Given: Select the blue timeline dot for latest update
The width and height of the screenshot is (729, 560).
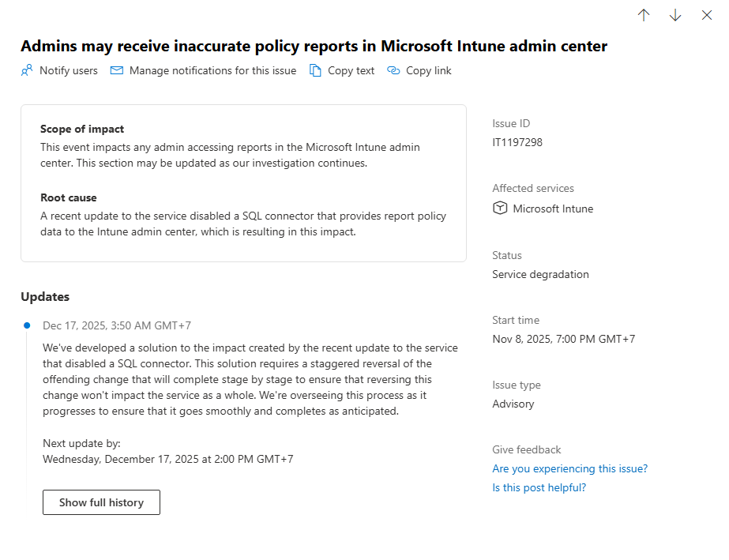Looking at the screenshot, I should 27,325.
